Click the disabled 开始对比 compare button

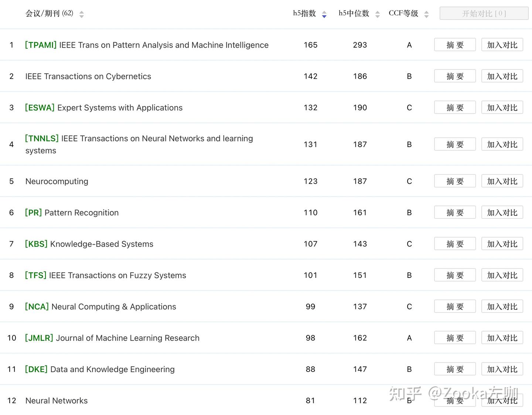tap(484, 14)
